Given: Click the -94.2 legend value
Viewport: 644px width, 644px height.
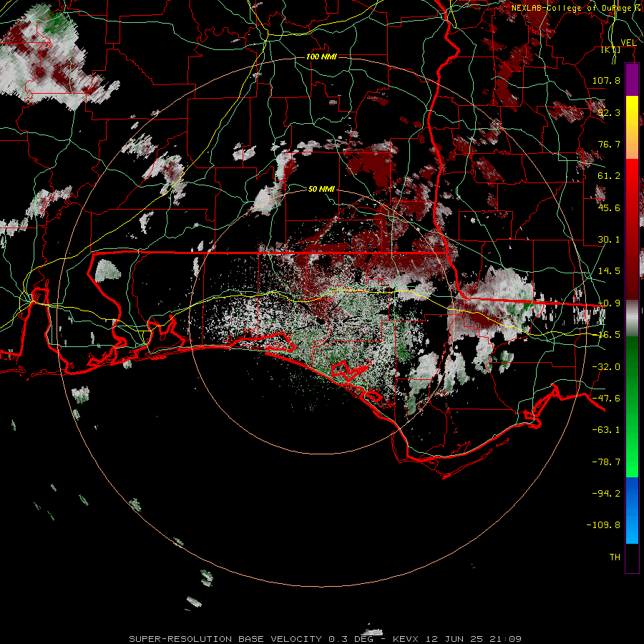Looking at the screenshot, I should point(606,494).
